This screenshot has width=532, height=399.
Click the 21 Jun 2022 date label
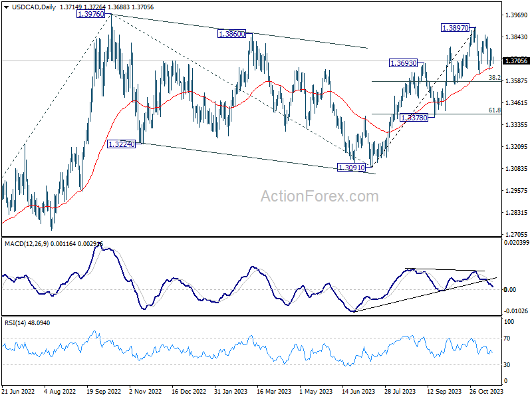coord(19,391)
